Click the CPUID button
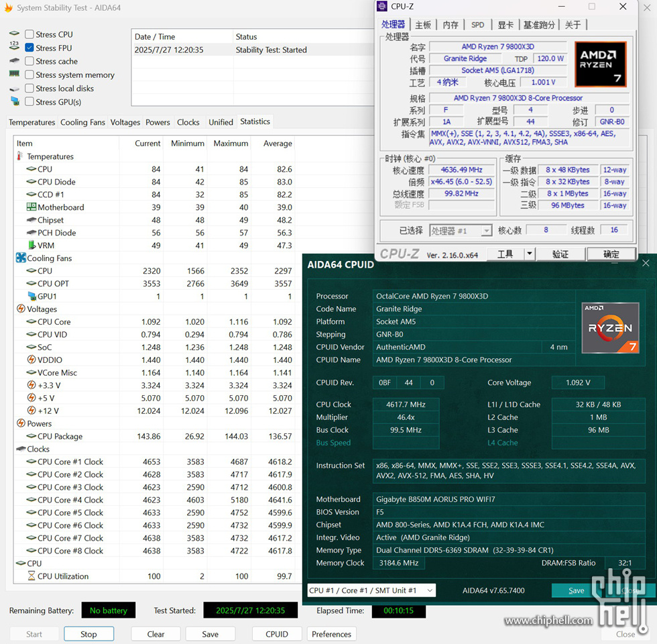This screenshot has height=644, width=657. [x=276, y=634]
